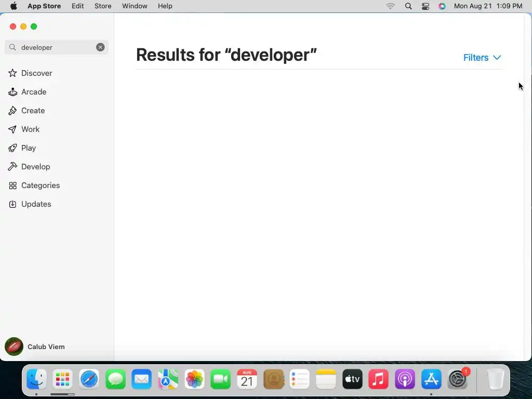Zoom the App Store window

click(x=34, y=26)
